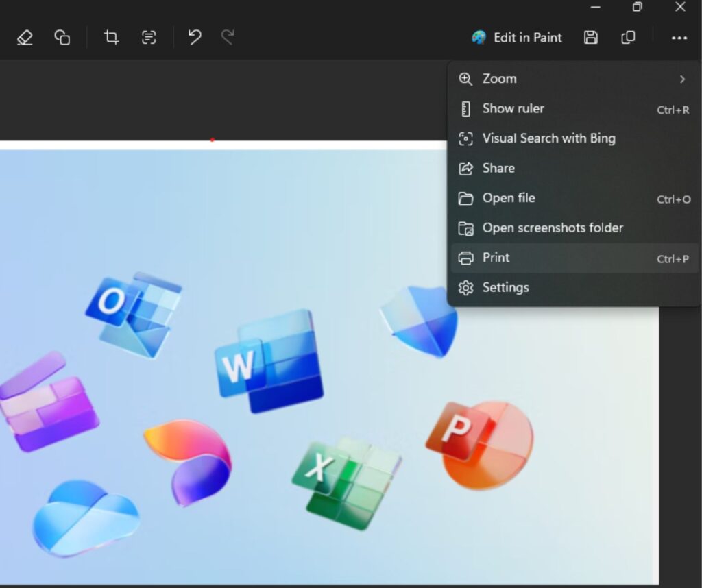The width and height of the screenshot is (702, 588).
Task: Select Visual Search with Bing
Action: (x=574, y=138)
